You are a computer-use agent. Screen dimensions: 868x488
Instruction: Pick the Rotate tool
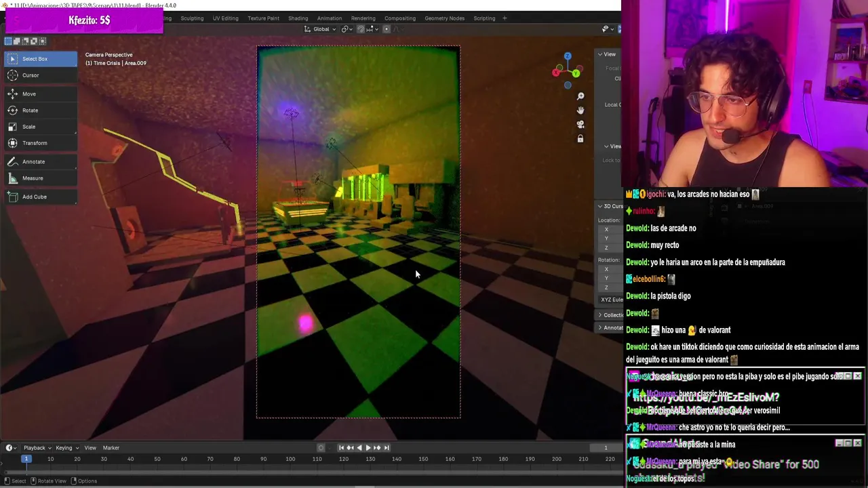pyautogui.click(x=40, y=110)
